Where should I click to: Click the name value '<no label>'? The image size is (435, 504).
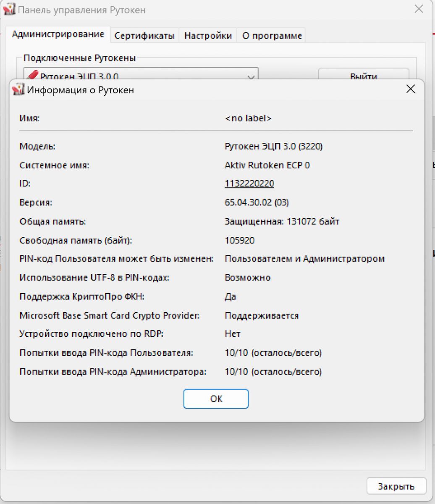[x=248, y=118]
